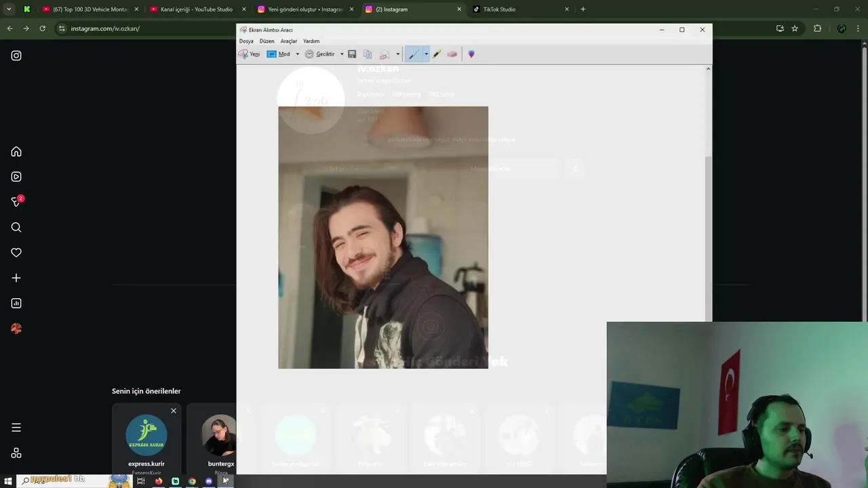
Task: Open the Instagram hamburger More menu
Action: coord(16,428)
